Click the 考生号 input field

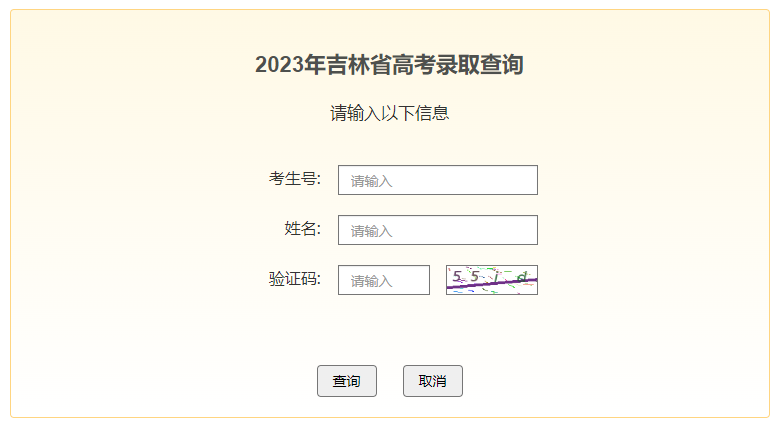pyautogui.click(x=437, y=180)
